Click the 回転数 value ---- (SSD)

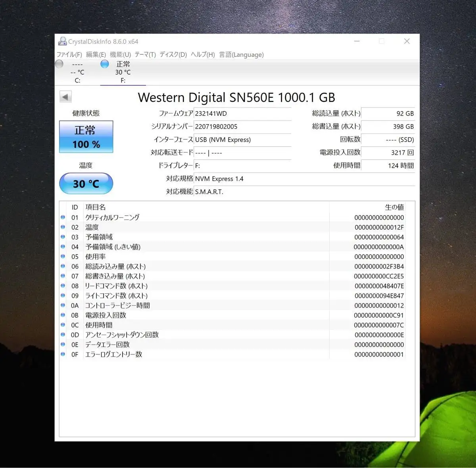(388, 140)
